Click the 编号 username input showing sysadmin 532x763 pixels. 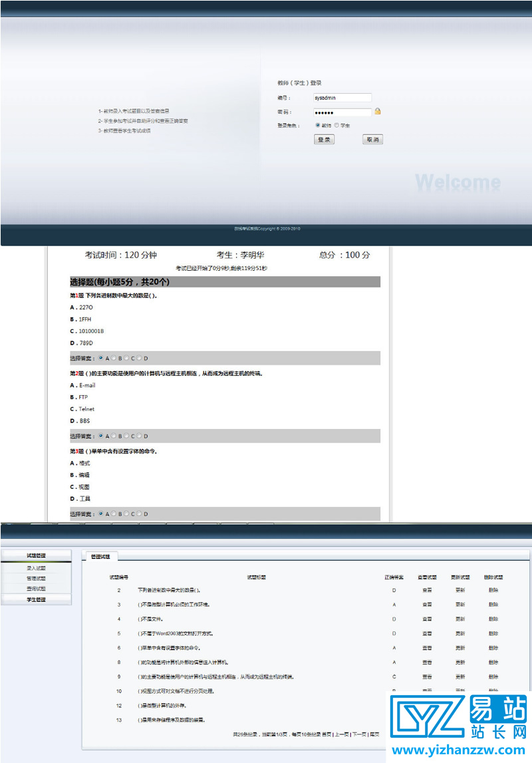[342, 97]
